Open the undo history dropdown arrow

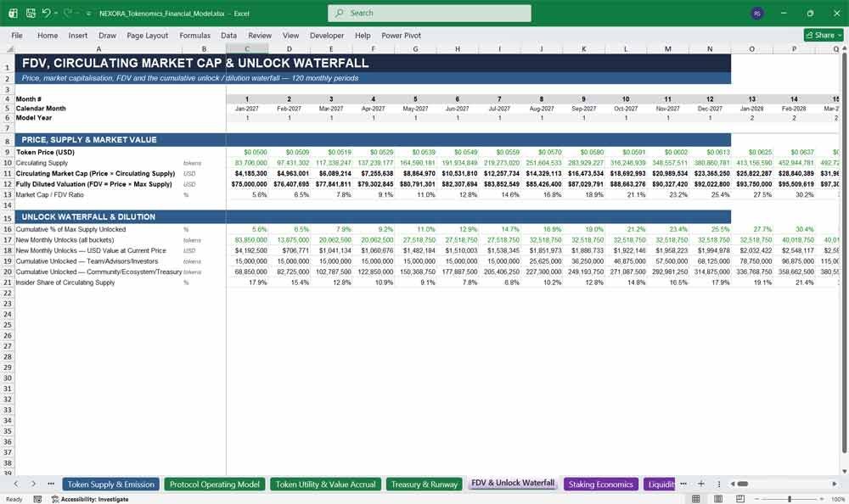pos(55,13)
